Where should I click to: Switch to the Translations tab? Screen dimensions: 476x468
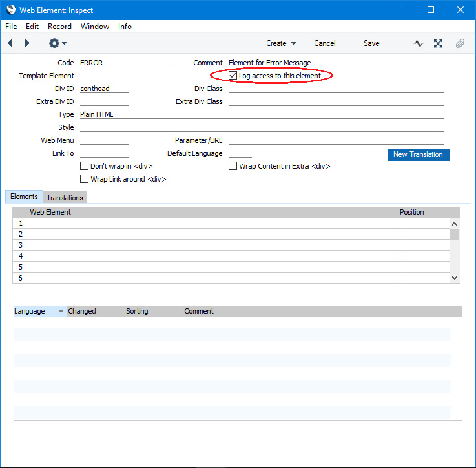[x=65, y=198]
